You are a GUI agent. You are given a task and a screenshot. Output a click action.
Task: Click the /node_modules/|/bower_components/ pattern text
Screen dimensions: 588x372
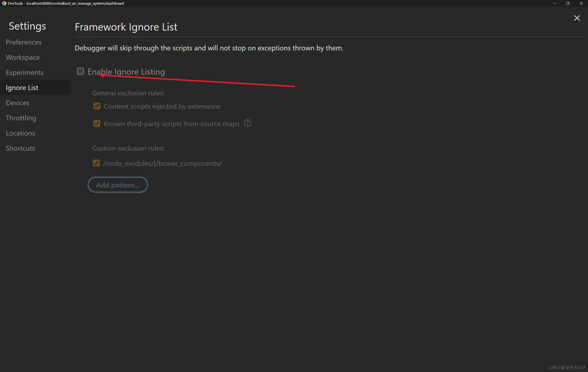point(162,163)
